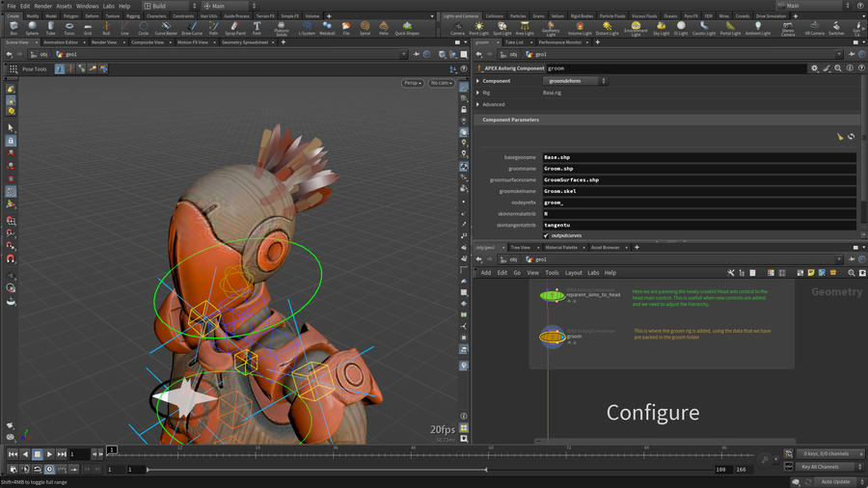Open Quick Shapes tool

407,28
